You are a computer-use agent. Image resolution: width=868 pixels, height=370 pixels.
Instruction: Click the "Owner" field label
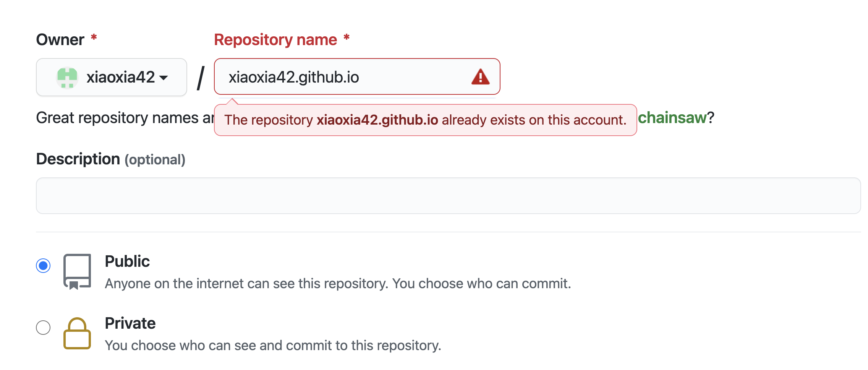(x=60, y=40)
